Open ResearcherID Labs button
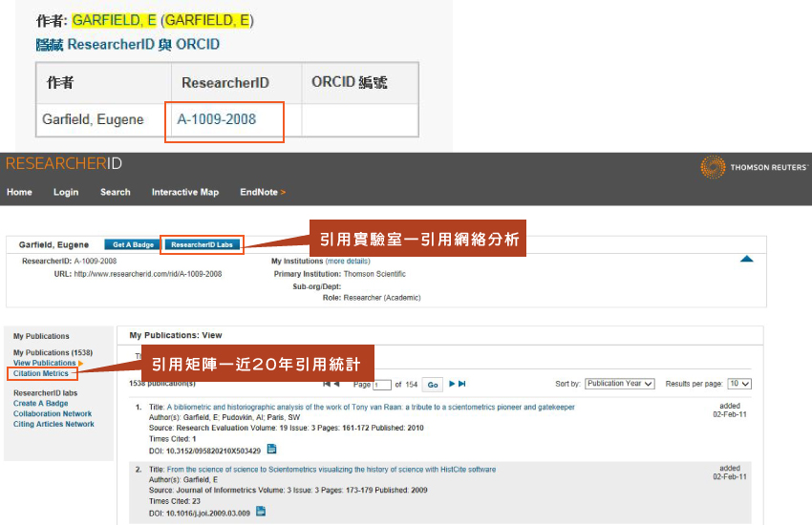The height and width of the screenshot is (525, 812). (202, 244)
